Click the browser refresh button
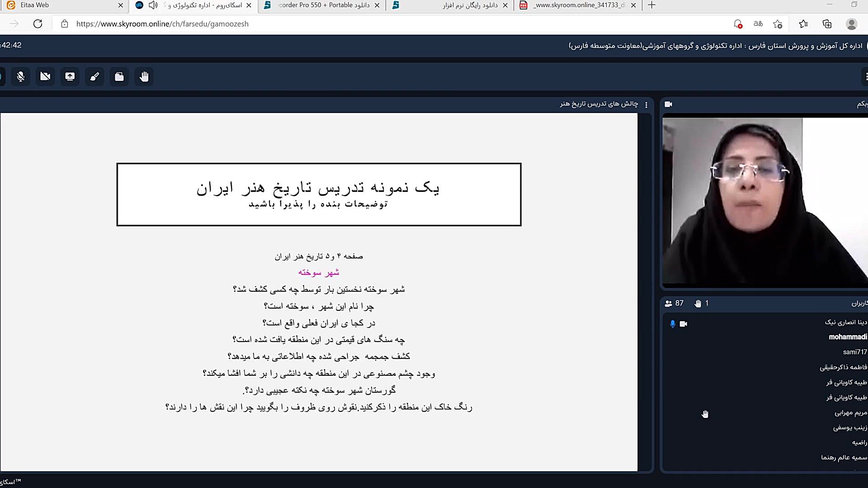This screenshot has width=868, height=488. [38, 24]
